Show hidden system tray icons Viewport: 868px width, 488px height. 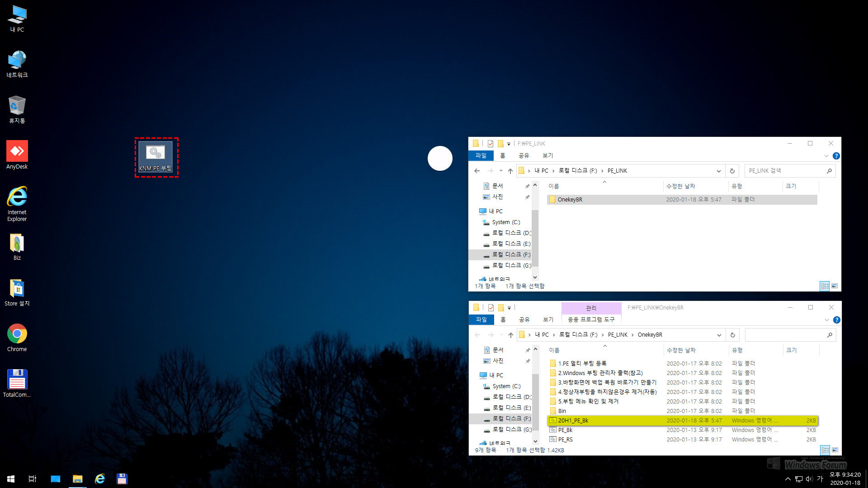[788, 479]
